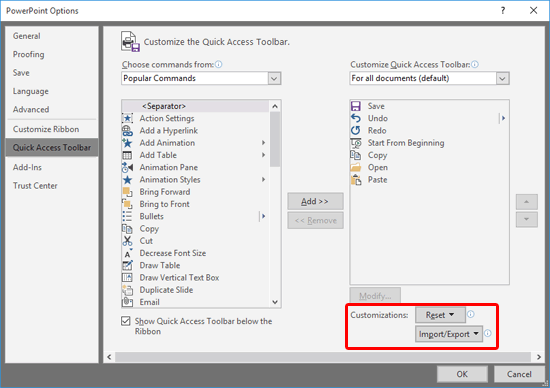Click commands list scrollbar up arrow
Screen dimensions: 550x388
click(275, 106)
